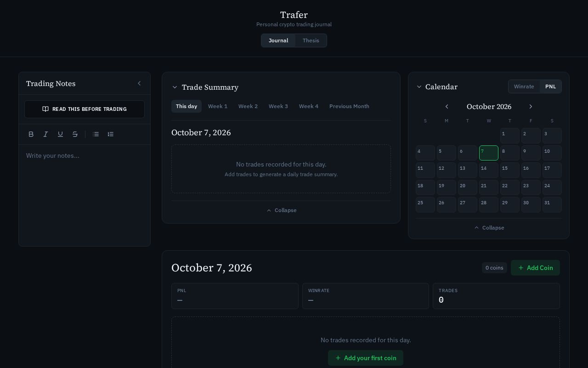Click the TRADES stat card

pos(496,296)
